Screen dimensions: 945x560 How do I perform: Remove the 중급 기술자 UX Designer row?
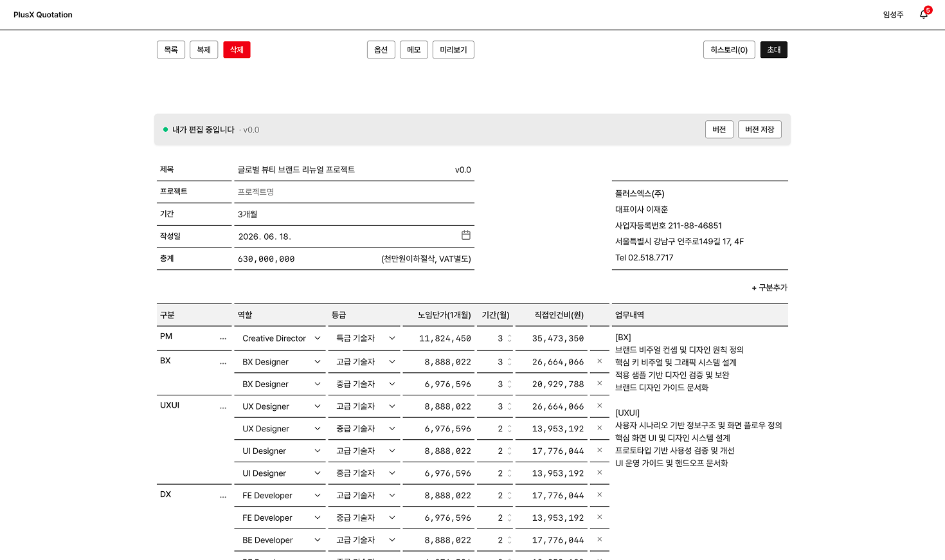[x=600, y=428]
